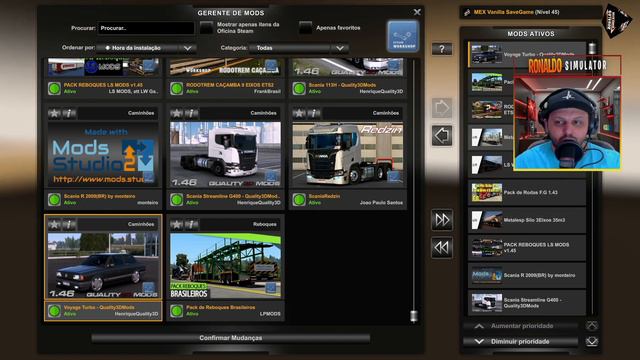Click the question mark help button
This screenshot has height=360, width=640.
pos(442,49)
